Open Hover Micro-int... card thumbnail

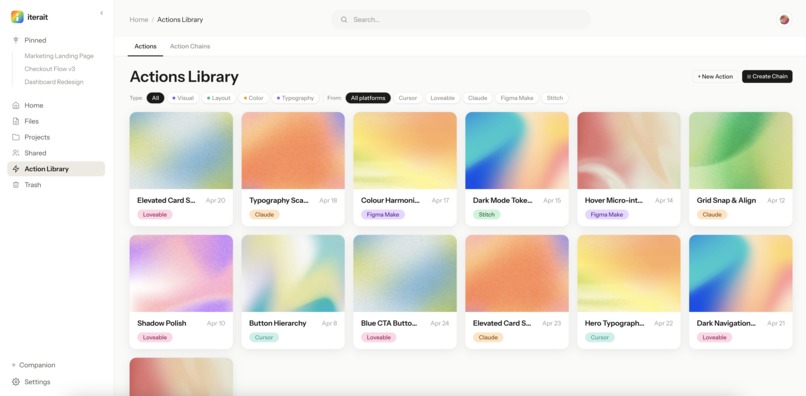click(x=629, y=151)
